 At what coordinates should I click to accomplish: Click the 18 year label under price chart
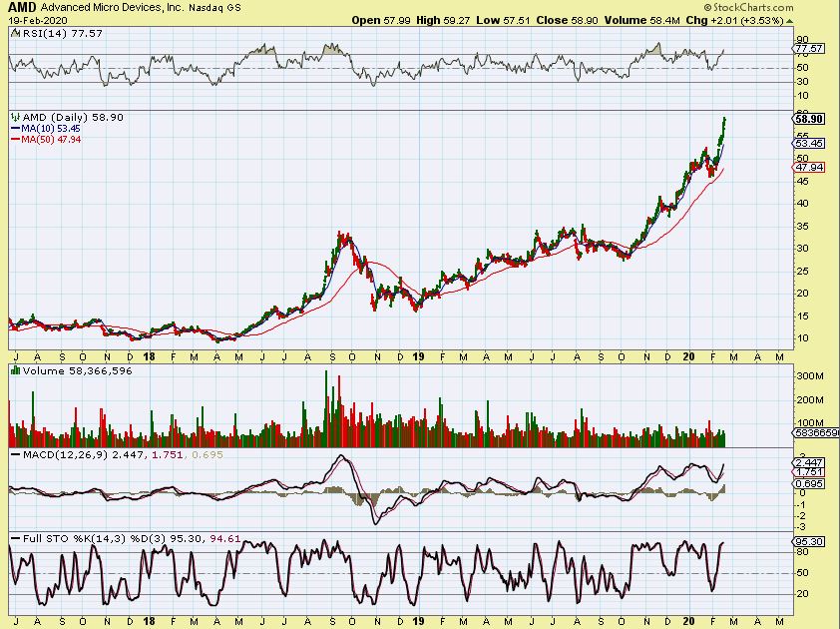[x=149, y=356]
